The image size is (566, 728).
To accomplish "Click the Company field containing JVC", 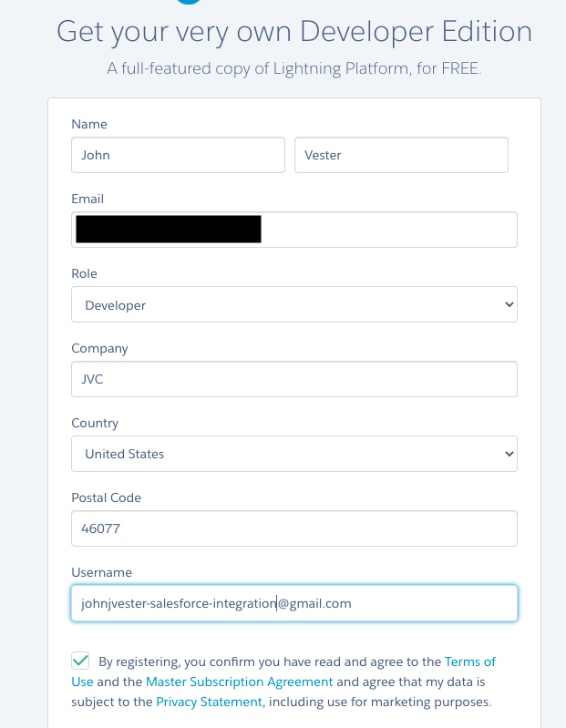I will pyautogui.click(x=293, y=379).
